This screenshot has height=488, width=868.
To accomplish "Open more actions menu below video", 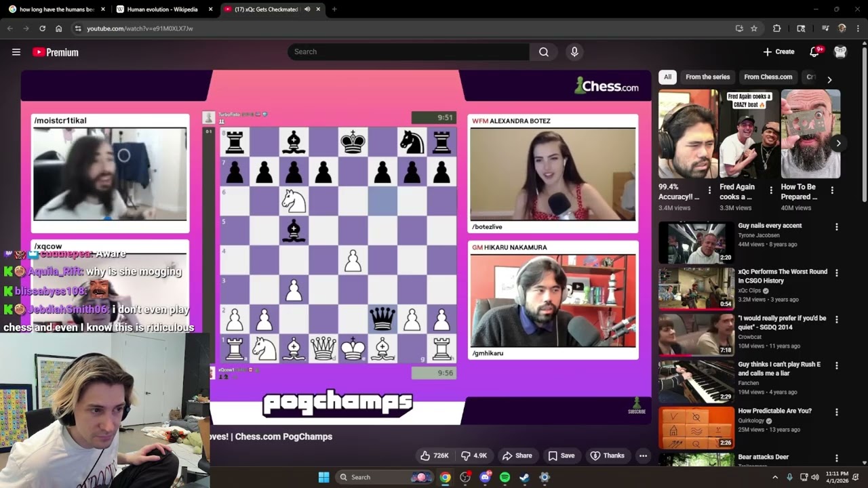I will [643, 455].
